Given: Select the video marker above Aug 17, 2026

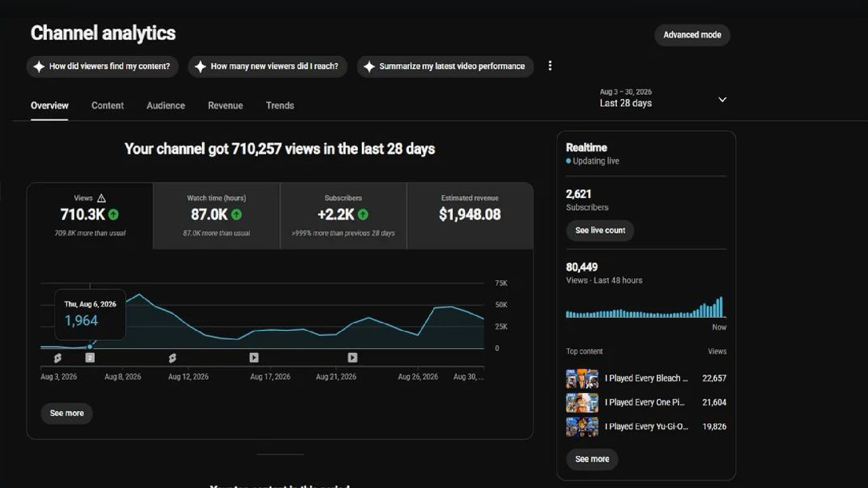Looking at the screenshot, I should pos(254,358).
